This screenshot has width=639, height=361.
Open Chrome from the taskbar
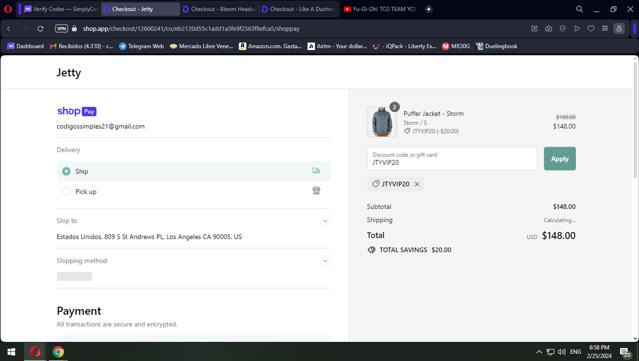[58, 352]
